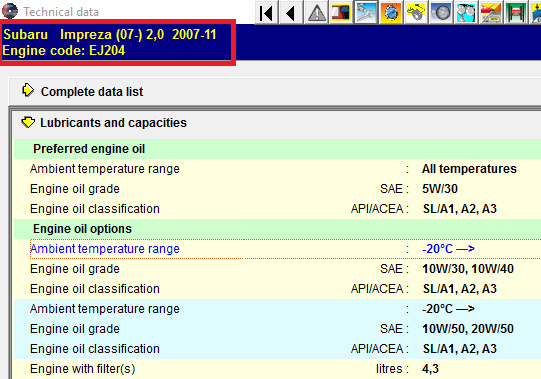Image resolution: width=541 pixels, height=379 pixels.
Task: Open the vehicle lift icon
Action: (515, 13)
